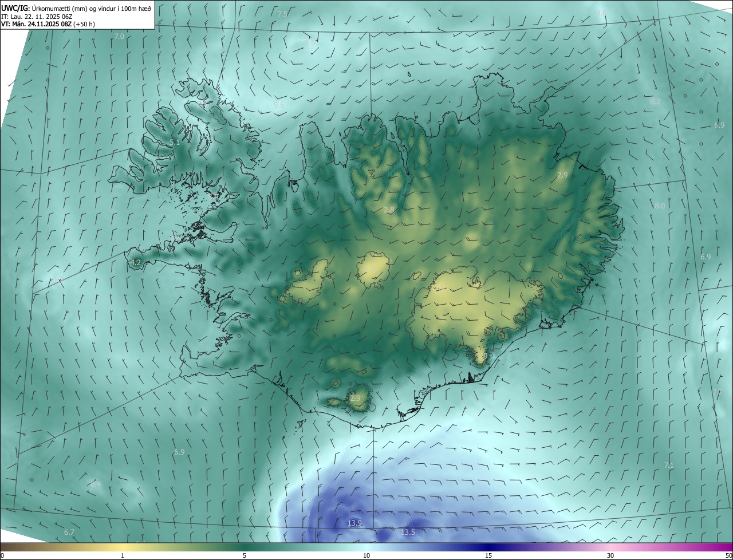Click the 50 tick on the color scale
This screenshot has height=560, width=733.
point(728,555)
